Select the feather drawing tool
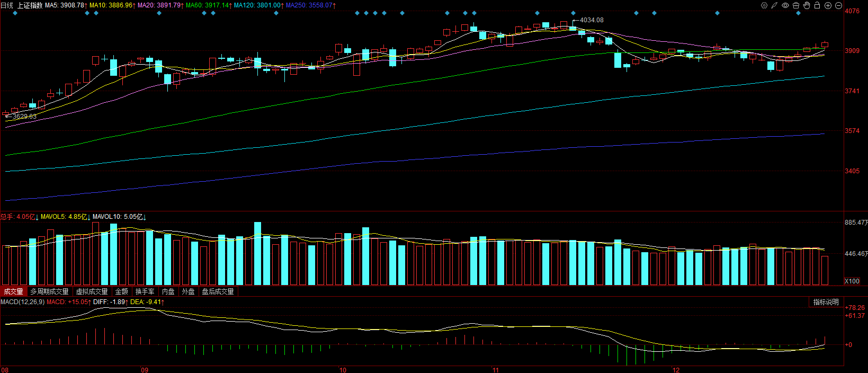 pyautogui.click(x=774, y=5)
